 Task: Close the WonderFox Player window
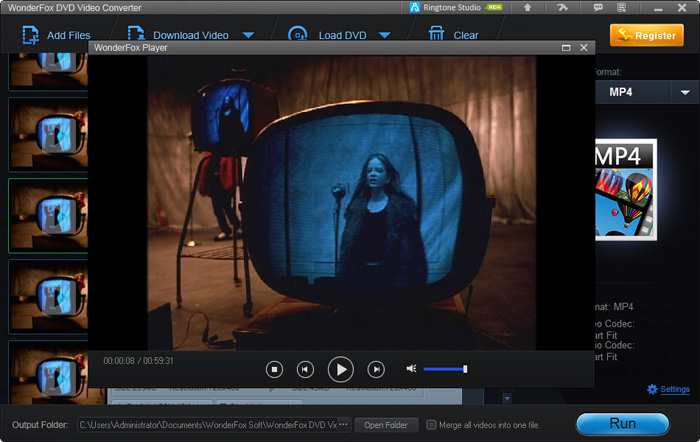coord(583,48)
